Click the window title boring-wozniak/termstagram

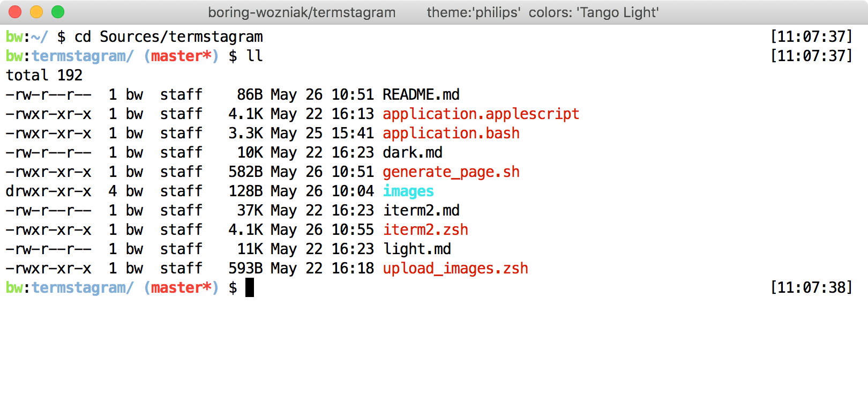pos(302,12)
